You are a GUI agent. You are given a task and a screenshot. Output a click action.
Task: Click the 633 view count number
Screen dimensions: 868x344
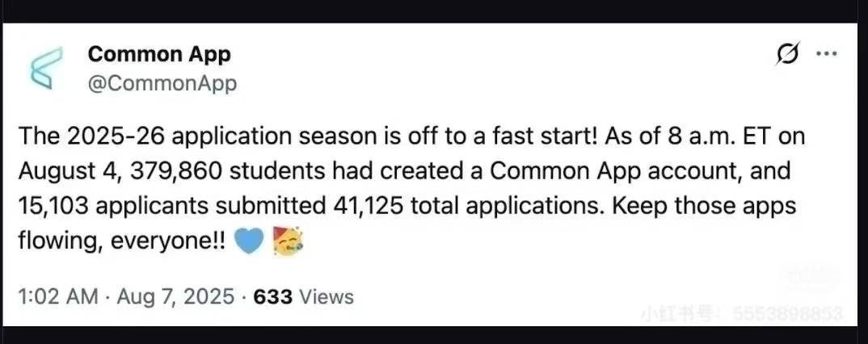tap(273, 297)
